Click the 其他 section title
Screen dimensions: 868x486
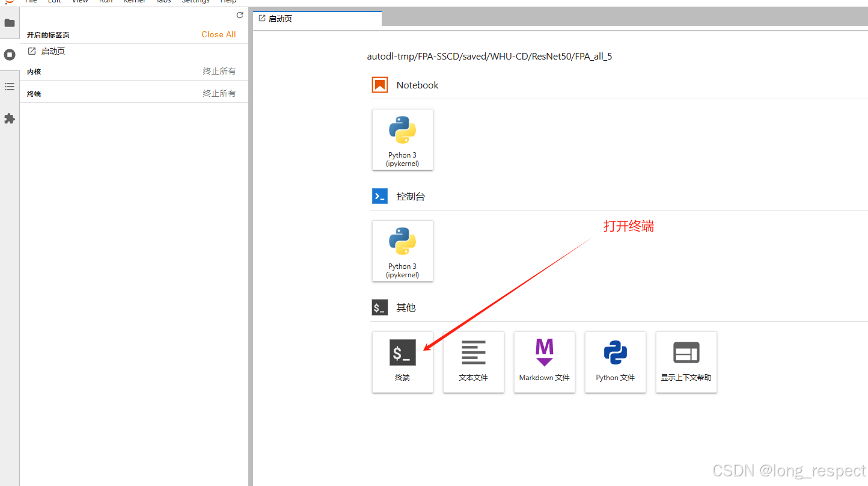[x=406, y=307]
